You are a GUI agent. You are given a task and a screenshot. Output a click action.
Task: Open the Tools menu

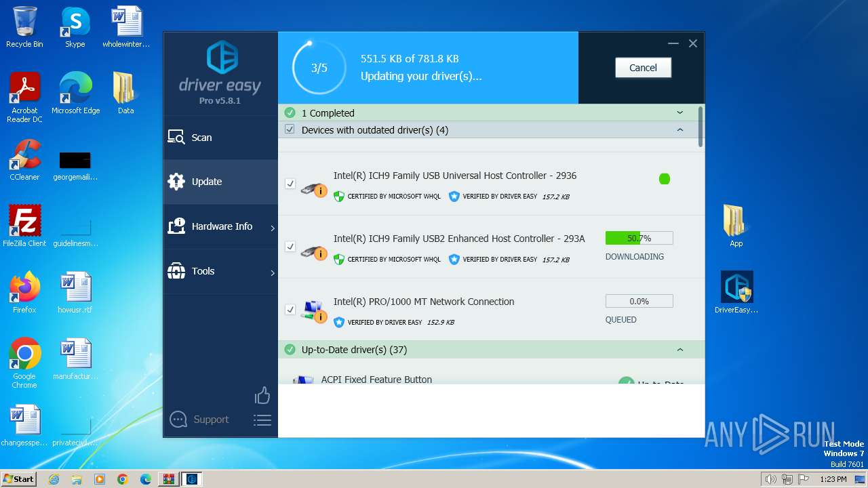(220, 271)
